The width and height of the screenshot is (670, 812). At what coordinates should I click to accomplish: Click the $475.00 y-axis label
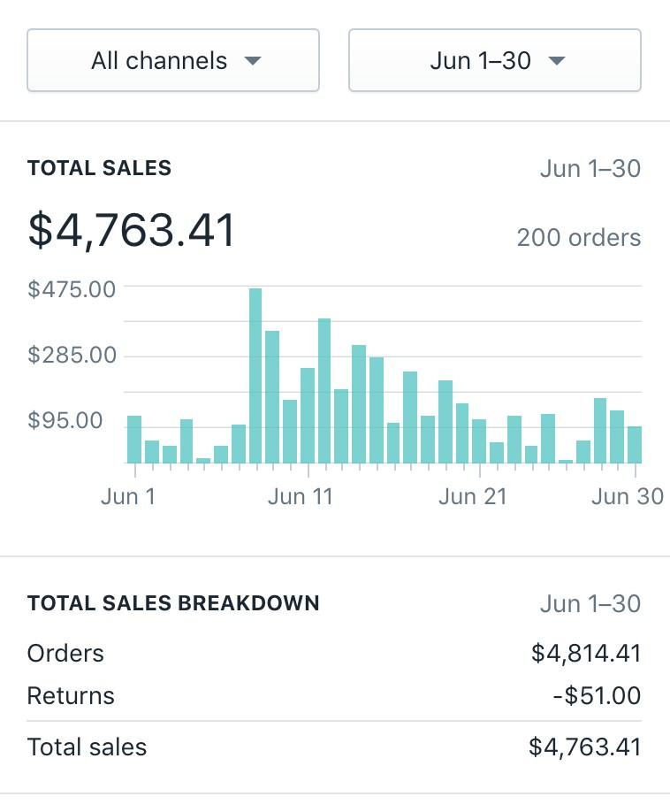pyautogui.click(x=72, y=289)
